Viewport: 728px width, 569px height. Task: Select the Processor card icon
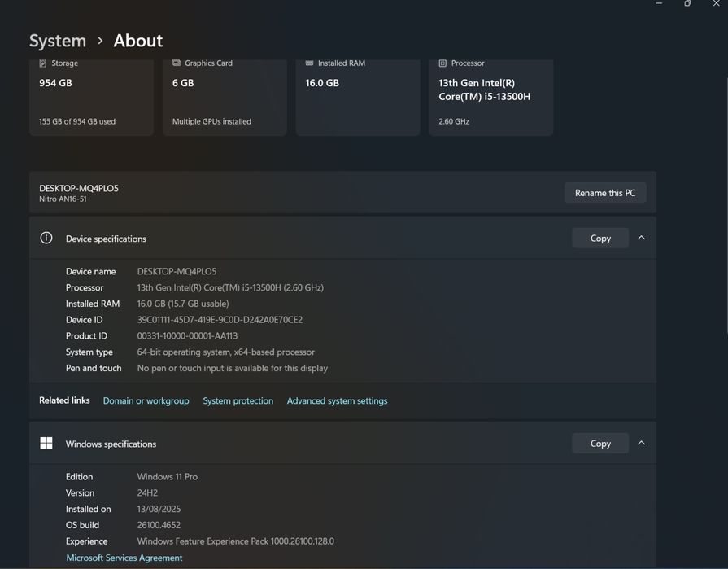point(442,63)
